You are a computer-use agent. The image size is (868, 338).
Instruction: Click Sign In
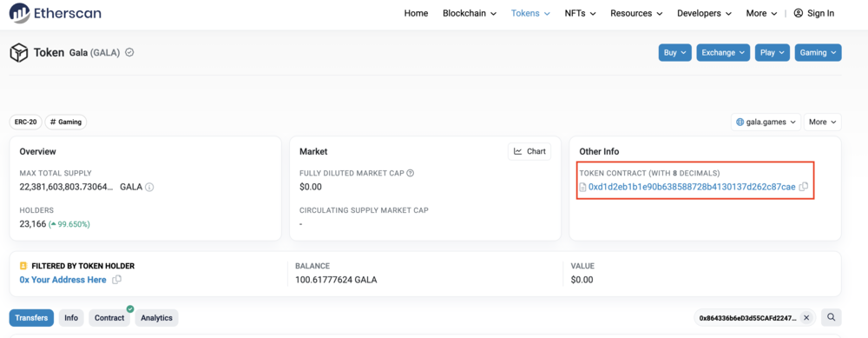tap(814, 13)
